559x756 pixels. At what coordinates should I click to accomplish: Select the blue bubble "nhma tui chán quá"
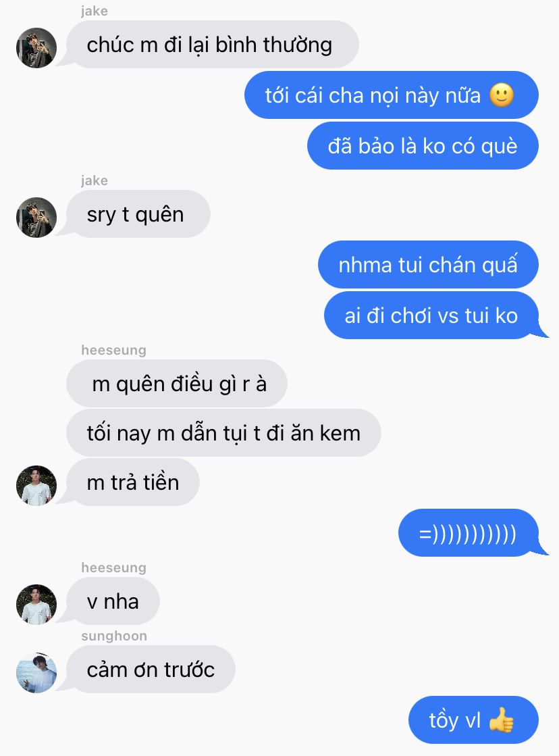pyautogui.click(x=428, y=265)
